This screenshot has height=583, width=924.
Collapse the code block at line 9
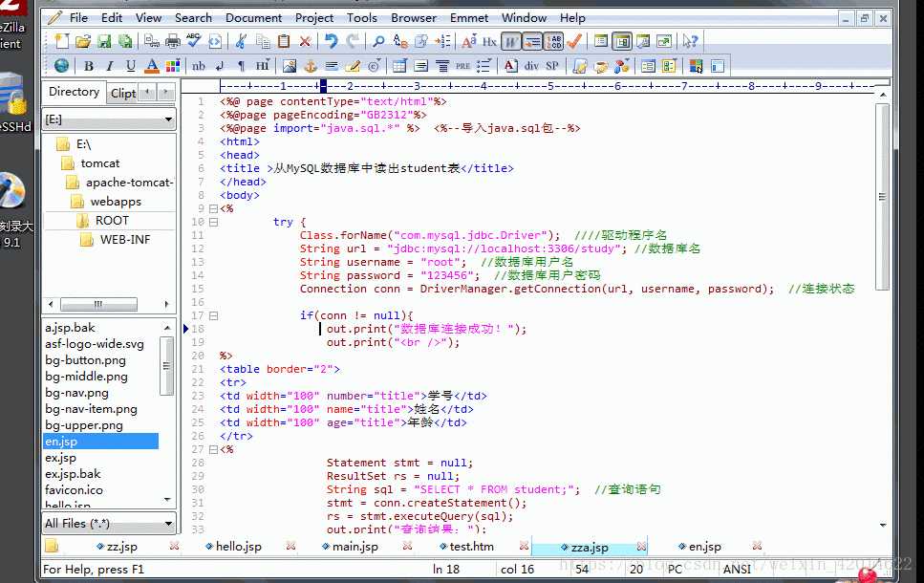(213, 208)
